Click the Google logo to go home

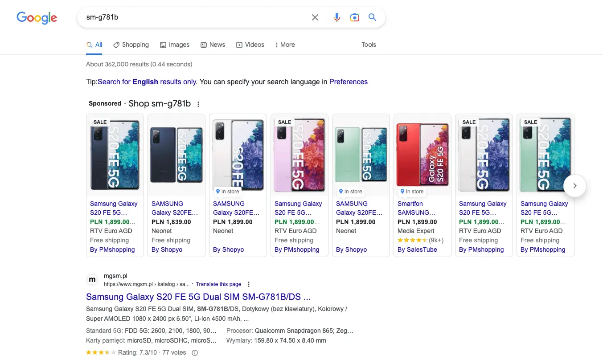point(37,18)
